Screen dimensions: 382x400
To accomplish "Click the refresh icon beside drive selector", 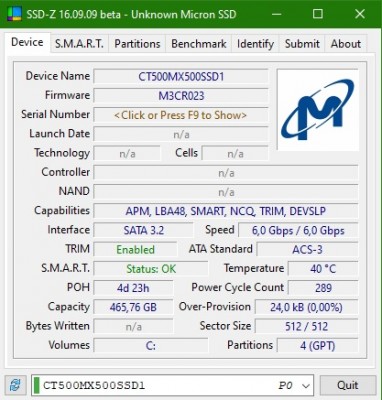I will pyautogui.click(x=16, y=385).
